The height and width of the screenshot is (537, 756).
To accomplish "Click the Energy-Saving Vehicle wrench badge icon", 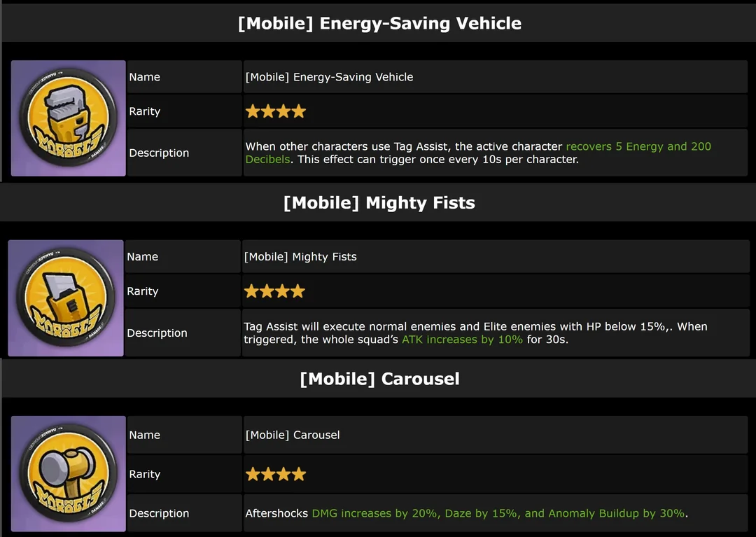I will [x=69, y=118].
